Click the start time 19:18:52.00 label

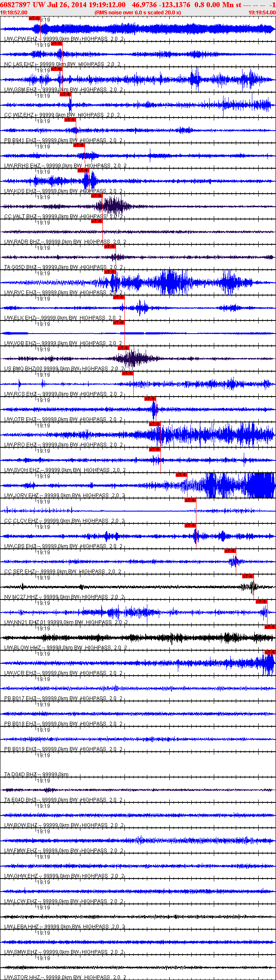[14, 13]
